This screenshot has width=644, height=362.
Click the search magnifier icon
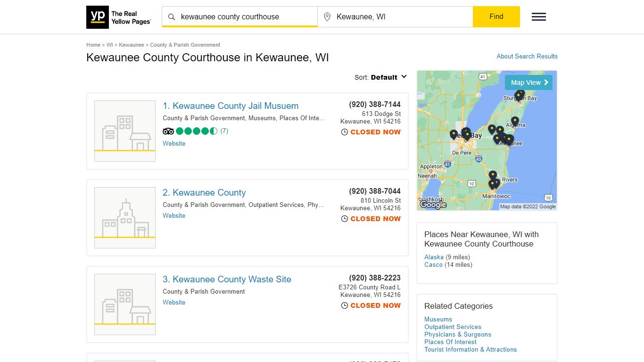[172, 17]
